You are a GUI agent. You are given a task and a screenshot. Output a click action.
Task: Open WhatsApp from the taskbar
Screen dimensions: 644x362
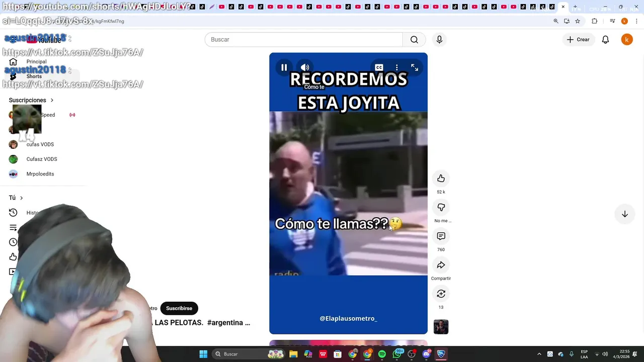pos(397,354)
